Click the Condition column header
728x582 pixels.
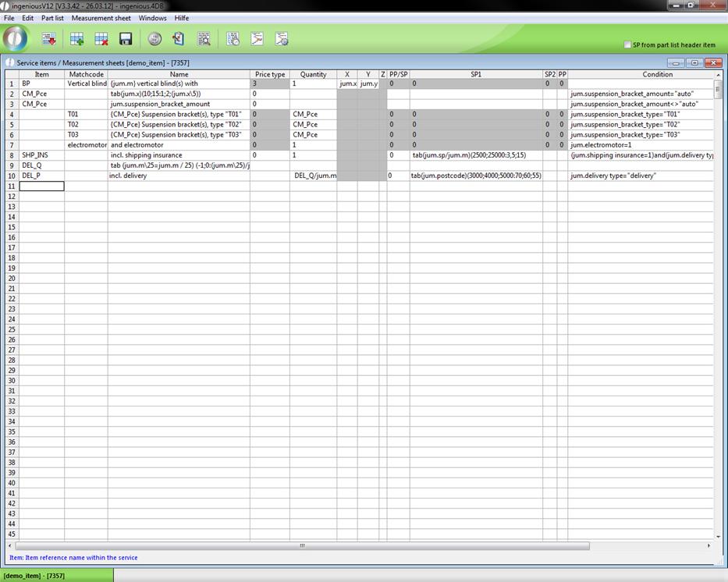(657, 74)
